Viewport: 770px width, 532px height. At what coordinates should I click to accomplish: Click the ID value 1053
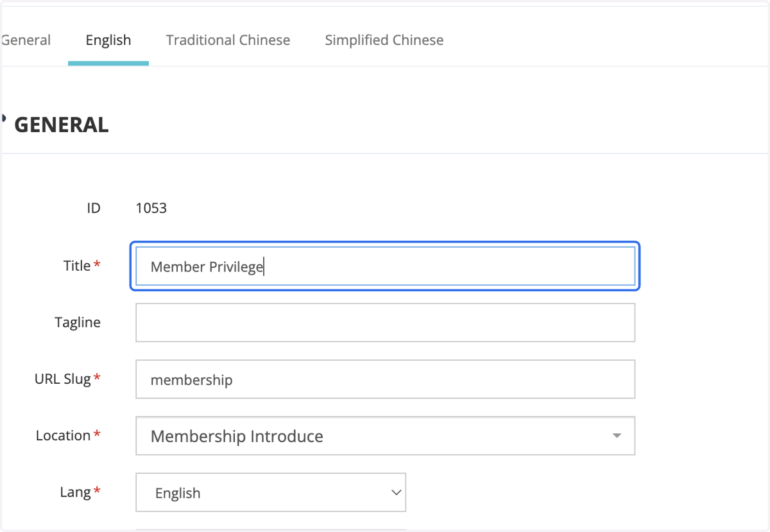[x=151, y=208]
